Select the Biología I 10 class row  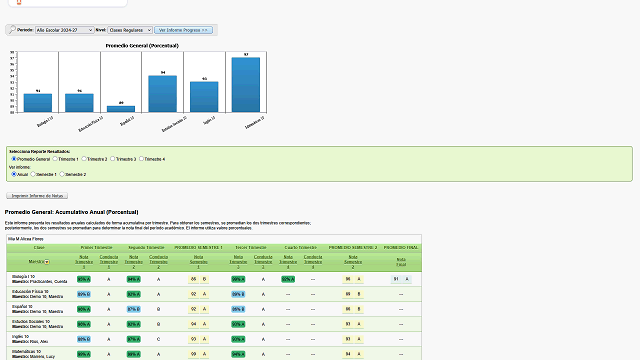pos(214,279)
